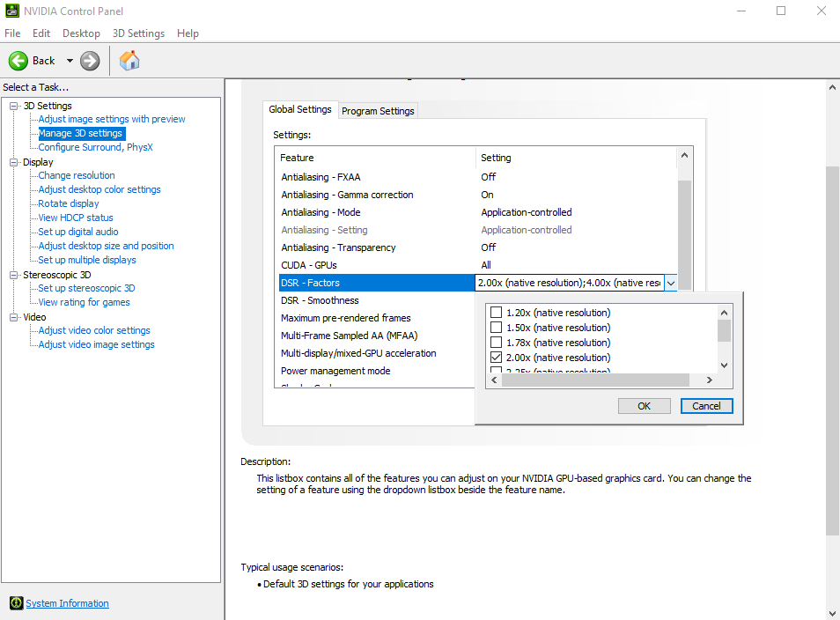
Task: Open Adjust desktop size and position
Action: (x=106, y=246)
